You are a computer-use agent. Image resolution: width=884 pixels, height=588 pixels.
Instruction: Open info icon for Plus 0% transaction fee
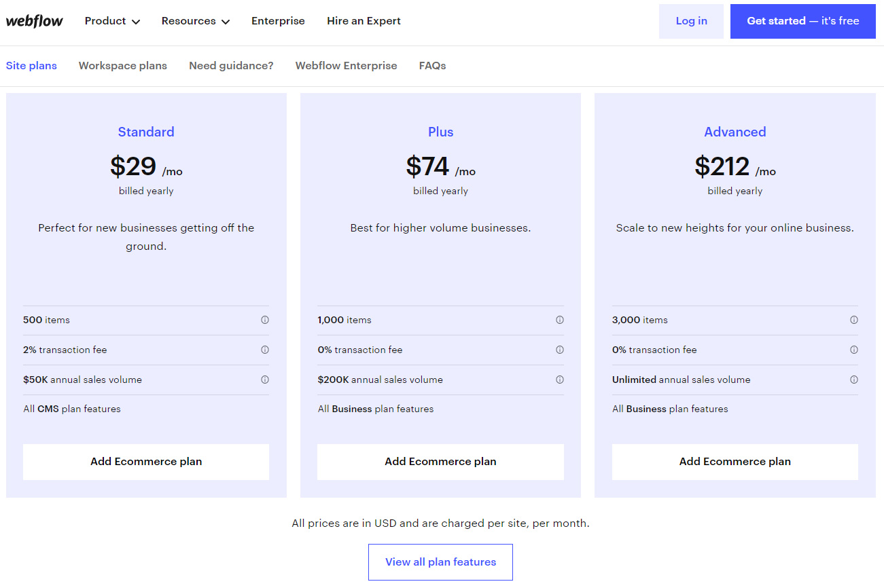pos(560,350)
